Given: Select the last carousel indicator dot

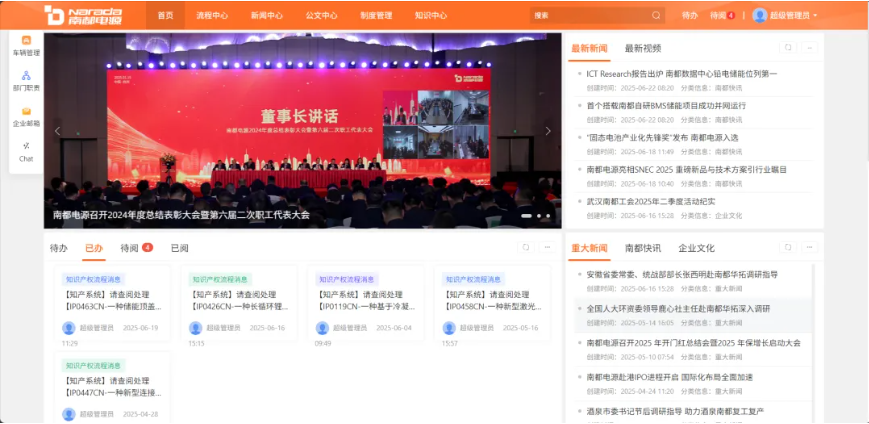Looking at the screenshot, I should coord(548,216).
